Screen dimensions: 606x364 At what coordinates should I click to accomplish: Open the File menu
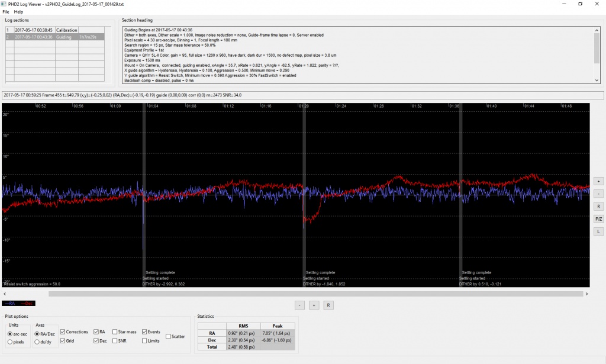6,12
